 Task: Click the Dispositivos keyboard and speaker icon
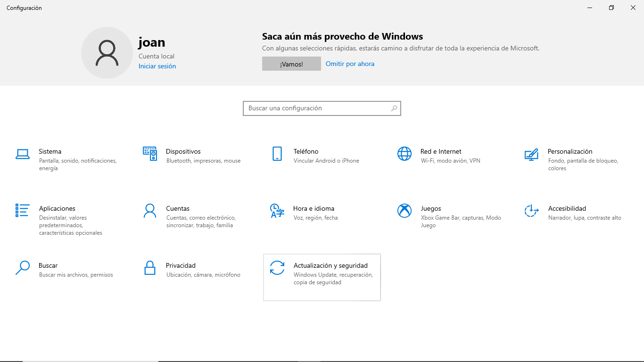point(149,154)
